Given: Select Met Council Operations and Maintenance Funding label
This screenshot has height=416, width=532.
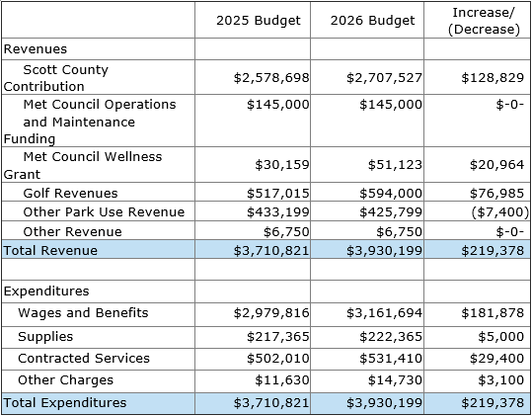Looking at the screenshot, I should tap(90, 122).
